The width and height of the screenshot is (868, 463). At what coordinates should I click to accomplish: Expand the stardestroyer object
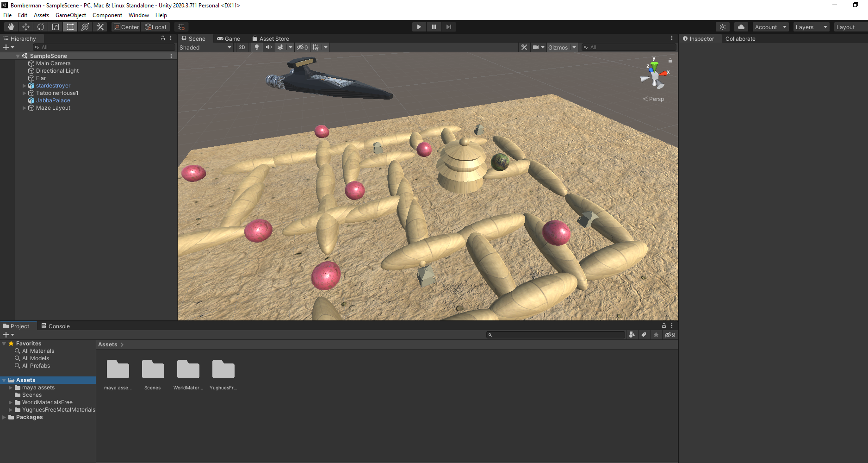click(25, 86)
